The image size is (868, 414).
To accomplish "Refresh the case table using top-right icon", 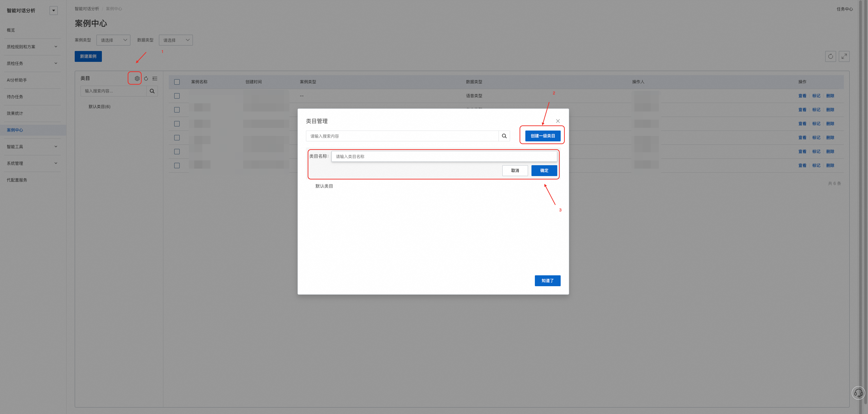I will point(830,56).
